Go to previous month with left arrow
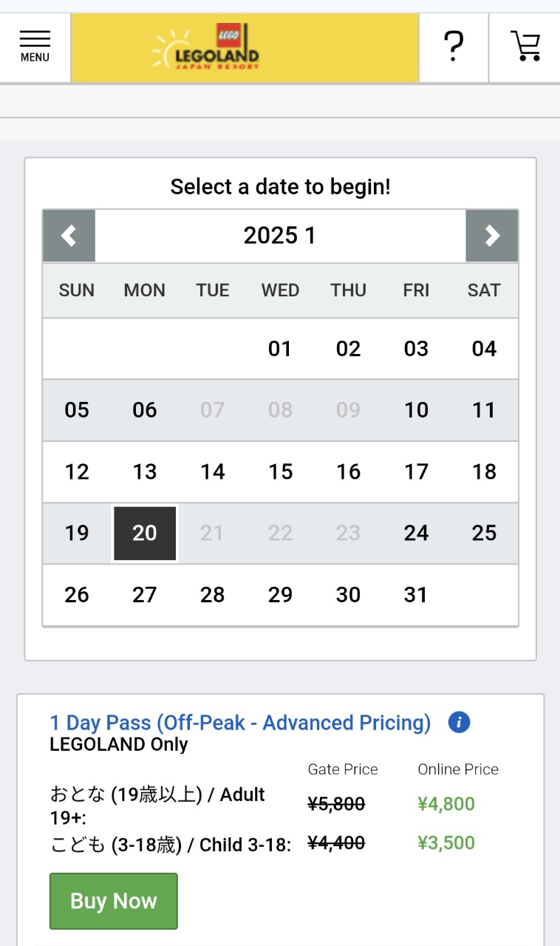This screenshot has height=946, width=560. tap(69, 236)
